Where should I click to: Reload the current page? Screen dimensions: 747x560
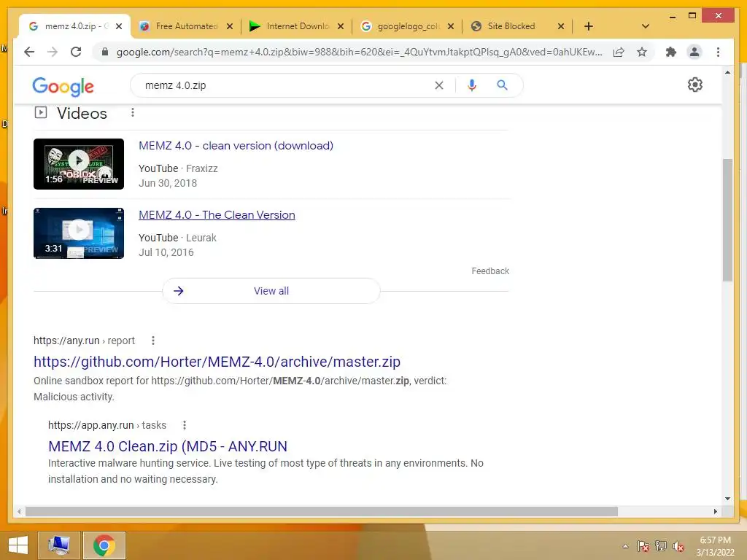(76, 52)
